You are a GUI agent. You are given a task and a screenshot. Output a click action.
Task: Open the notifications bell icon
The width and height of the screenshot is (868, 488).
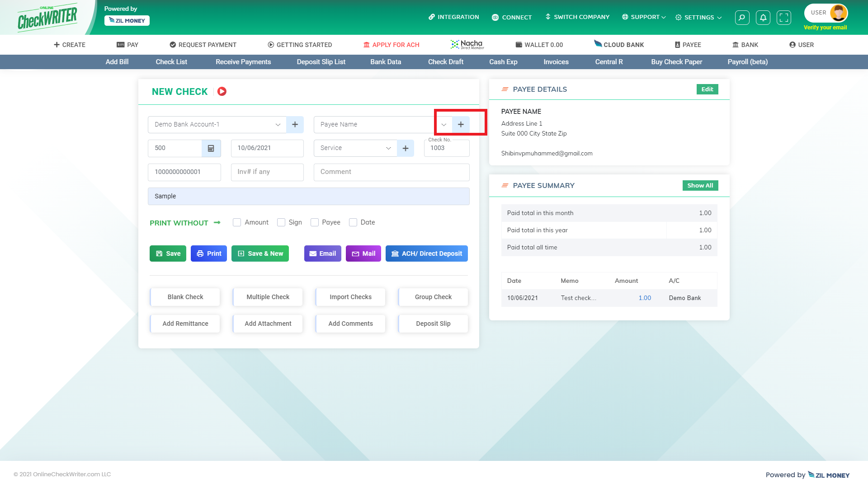coord(763,18)
